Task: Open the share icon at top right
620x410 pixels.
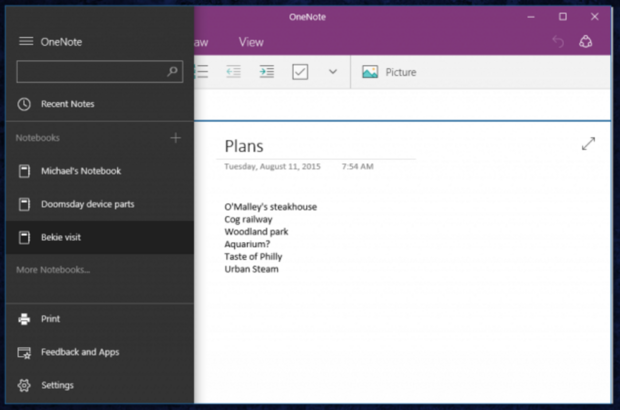Action: [586, 42]
